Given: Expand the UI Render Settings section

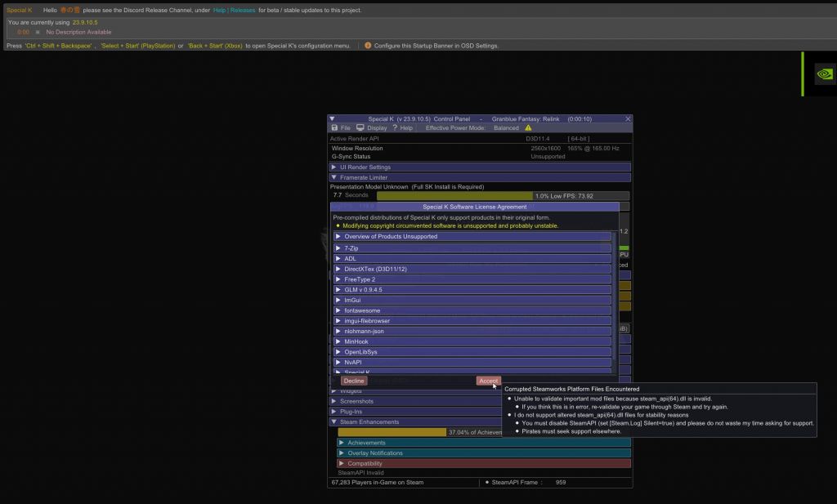Looking at the screenshot, I should [x=333, y=167].
